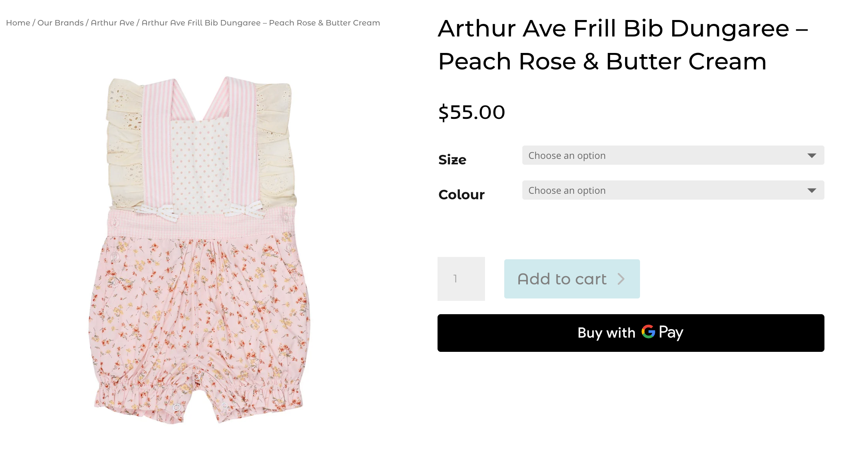Click the Home breadcrumb link

(x=18, y=23)
